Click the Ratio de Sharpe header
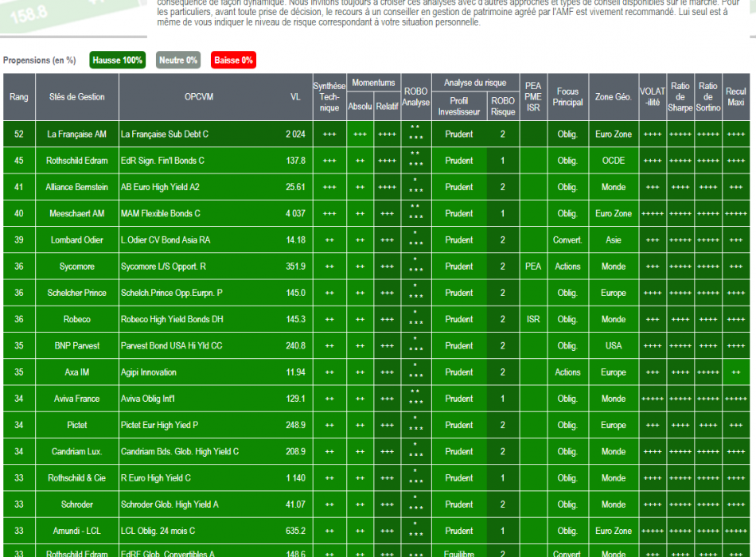 680,97
